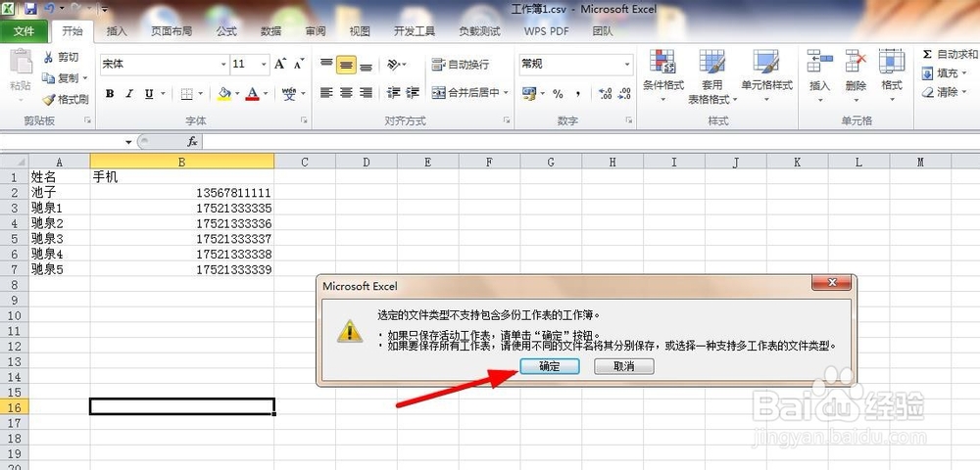Open Cell Styles (单元格样式)
980x470 pixels.
(x=767, y=76)
